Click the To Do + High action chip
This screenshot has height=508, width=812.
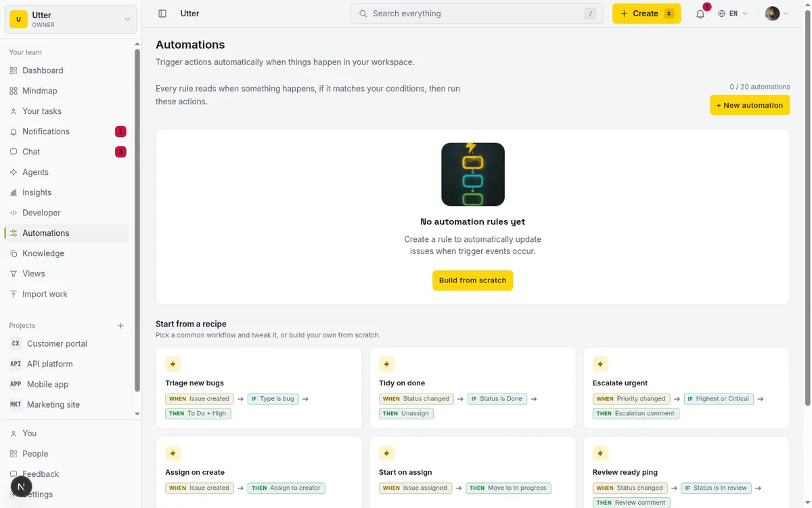(x=198, y=414)
